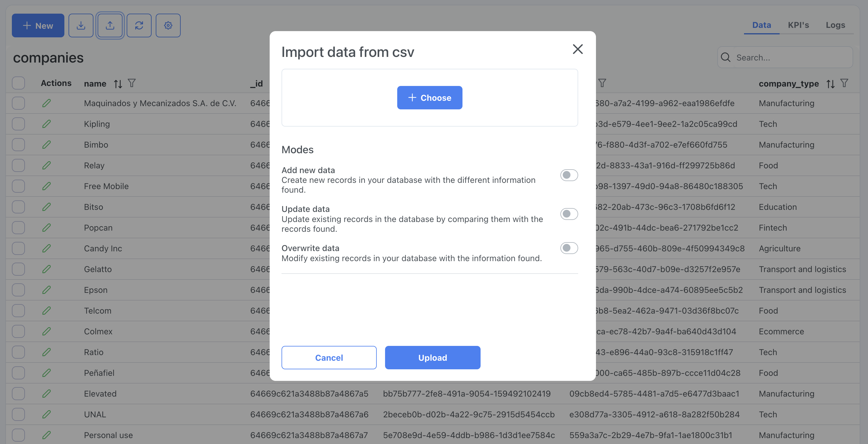Open the filter on company_type column
868x444 pixels.
844,83
